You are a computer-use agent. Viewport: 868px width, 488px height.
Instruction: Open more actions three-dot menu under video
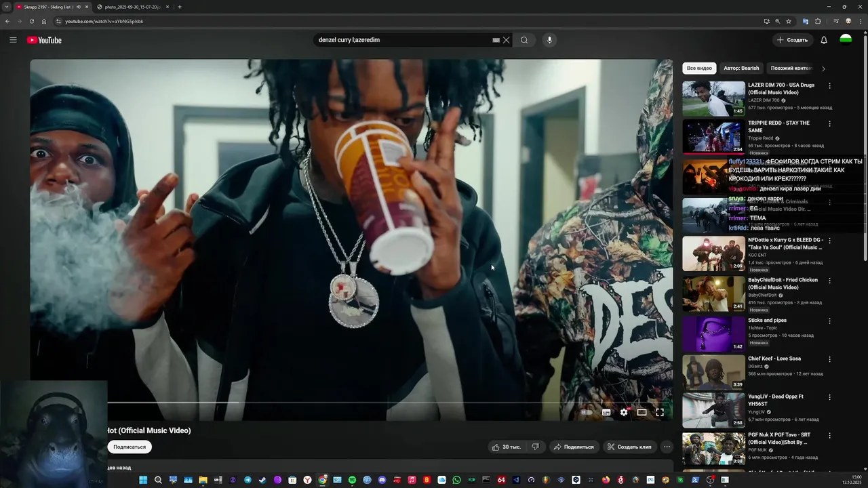667,447
